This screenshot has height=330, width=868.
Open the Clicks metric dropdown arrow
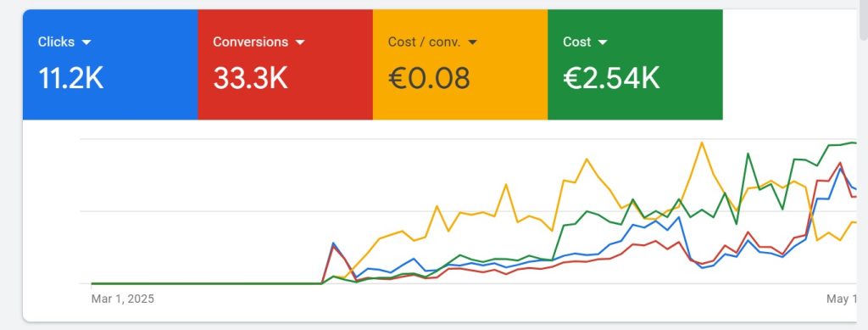pyautogui.click(x=86, y=42)
